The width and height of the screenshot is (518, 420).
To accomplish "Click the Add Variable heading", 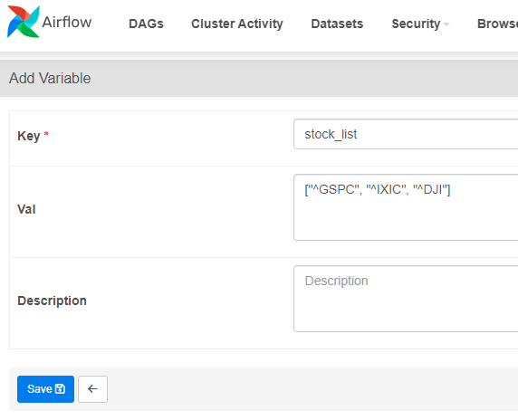I will tap(50, 78).
